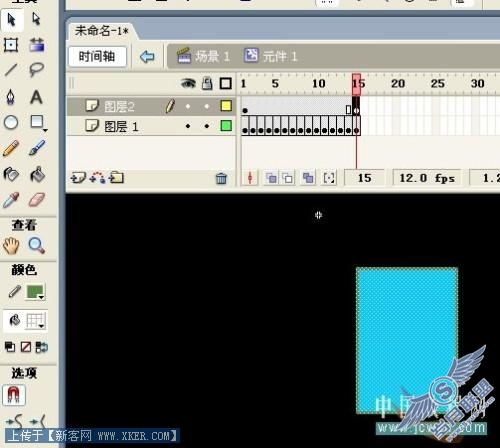Select the Pen tool
The width and height of the screenshot is (500, 448).
coord(11,97)
